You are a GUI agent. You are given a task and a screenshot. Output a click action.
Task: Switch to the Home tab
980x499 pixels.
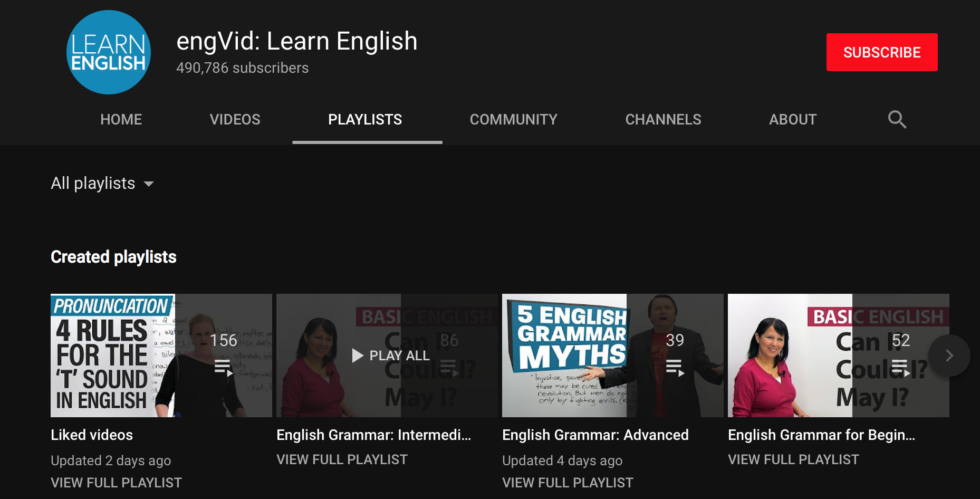tap(121, 120)
